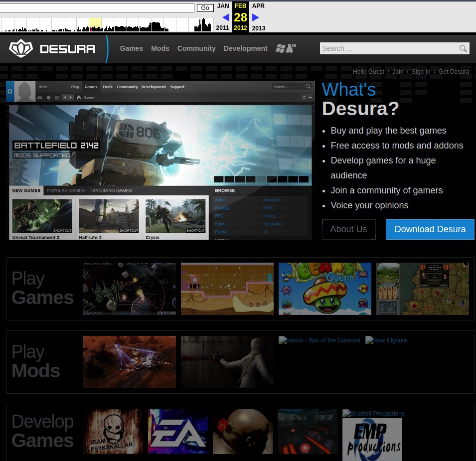Click the Play Games heading
This screenshot has height=461, width=476.
point(42,288)
